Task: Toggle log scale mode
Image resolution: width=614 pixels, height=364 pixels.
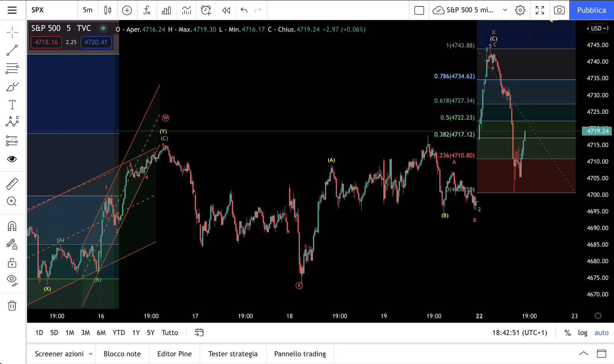Action: (x=583, y=333)
